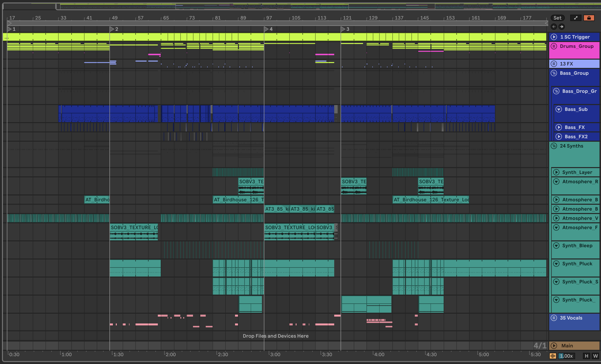
Task: Click the H optimize height button
Action: coord(586,356)
